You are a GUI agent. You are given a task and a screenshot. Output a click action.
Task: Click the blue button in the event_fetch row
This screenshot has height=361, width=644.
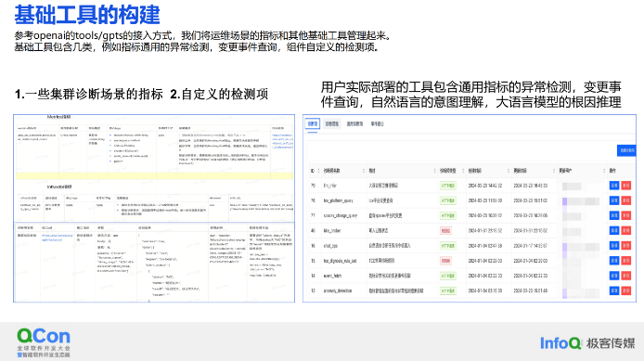tap(614, 276)
